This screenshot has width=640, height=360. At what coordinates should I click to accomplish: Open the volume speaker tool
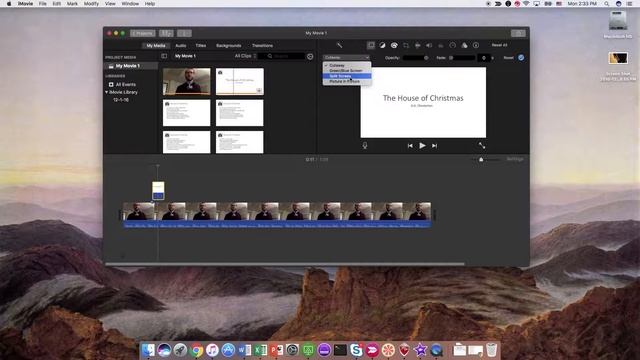429,45
